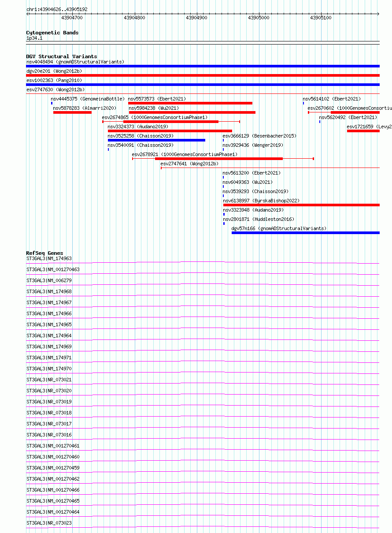This screenshot has width=392, height=533.
Task: Click the nsv3525258 (Chaisson2019) variant label
Action: (141, 136)
